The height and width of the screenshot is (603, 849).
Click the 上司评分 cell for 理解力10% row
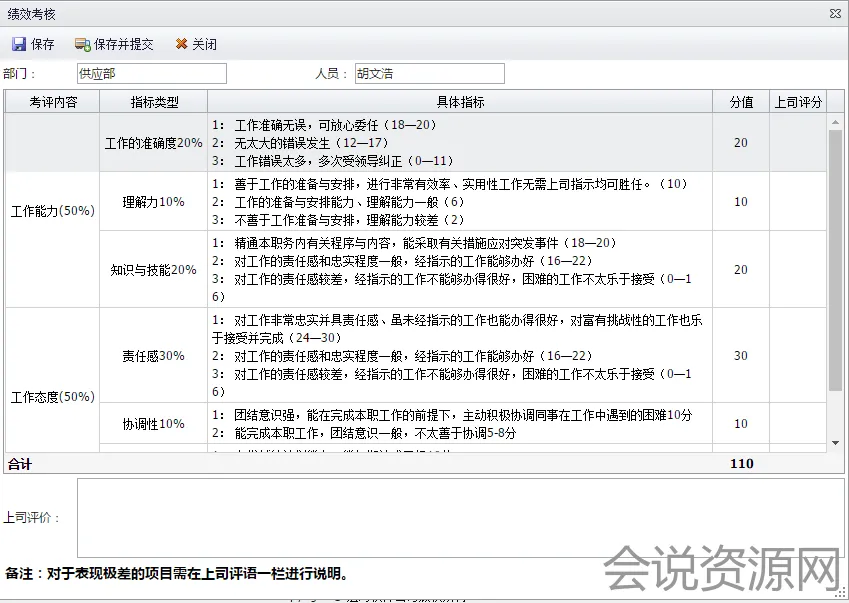pos(797,202)
